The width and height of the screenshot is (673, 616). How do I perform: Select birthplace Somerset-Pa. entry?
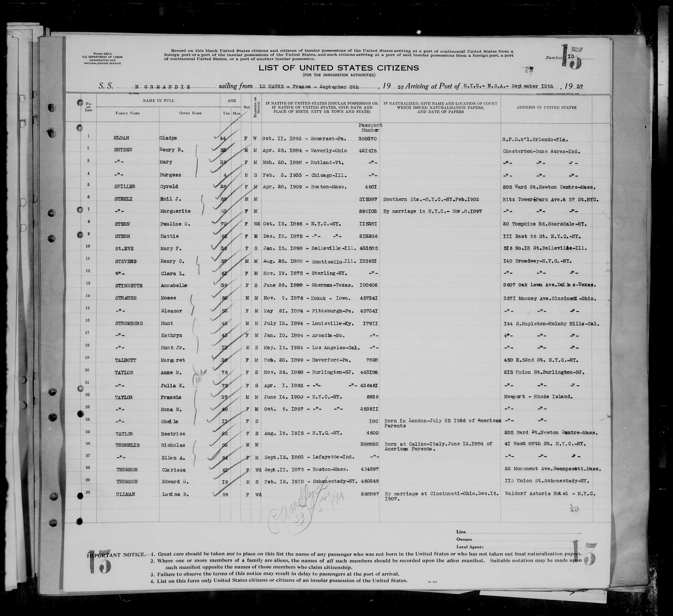tap(328, 138)
